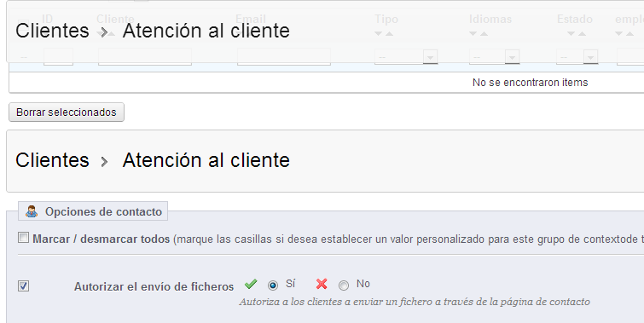The image size is (644, 323).
Task: Open the Idiomas filter dropdown
Action: click(494, 56)
